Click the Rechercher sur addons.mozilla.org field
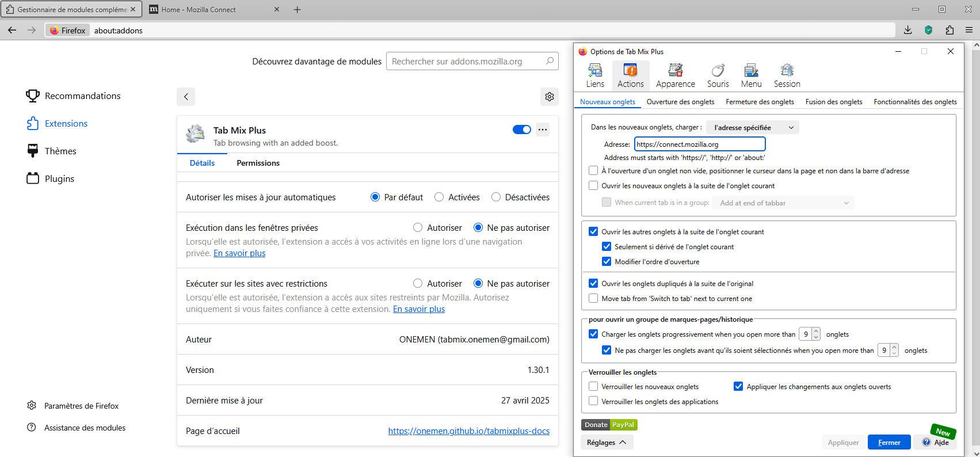 (x=472, y=61)
